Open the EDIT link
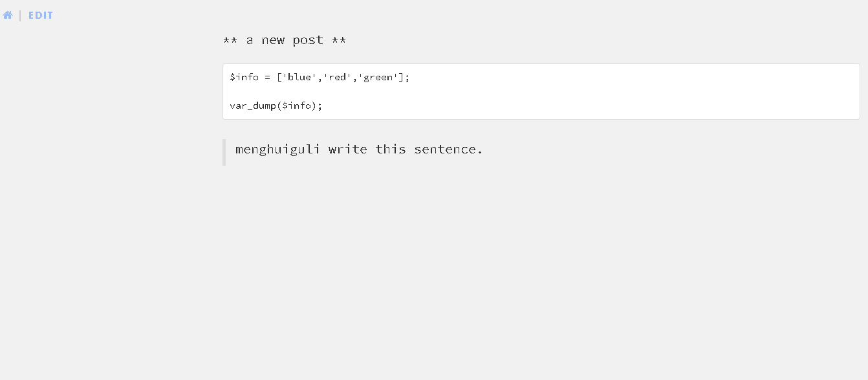Screen dimensions: 868x380 point(40,16)
